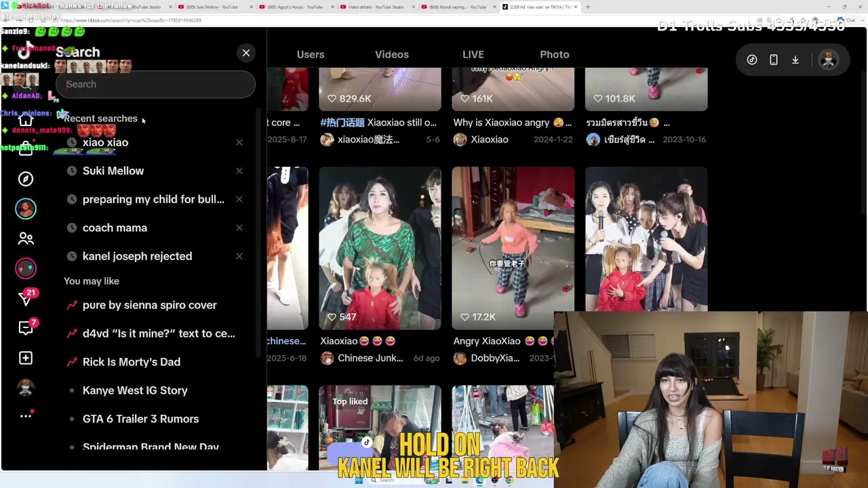
Task: Open the video thumbnail with 101.8K likes
Action: tap(646, 89)
